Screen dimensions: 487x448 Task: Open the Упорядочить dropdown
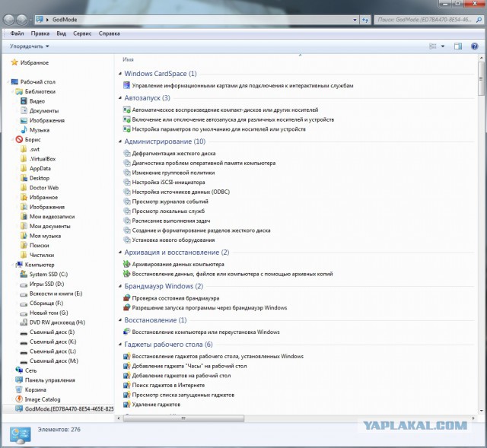(30, 46)
